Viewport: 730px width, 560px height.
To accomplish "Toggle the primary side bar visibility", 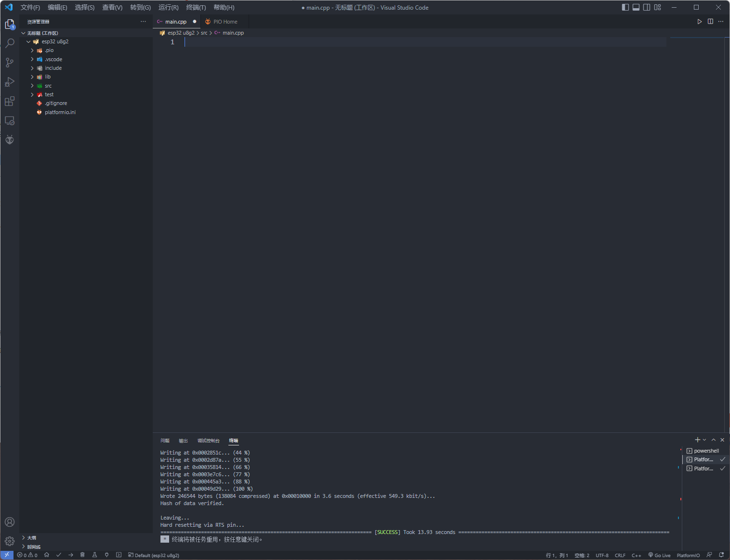I will [x=625, y=7].
